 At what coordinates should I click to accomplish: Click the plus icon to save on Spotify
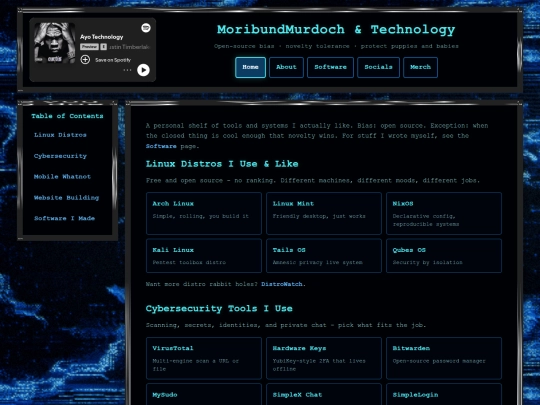85,60
